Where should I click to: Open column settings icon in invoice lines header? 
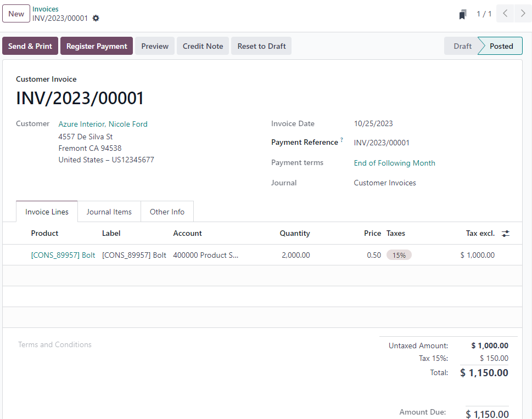pos(506,234)
